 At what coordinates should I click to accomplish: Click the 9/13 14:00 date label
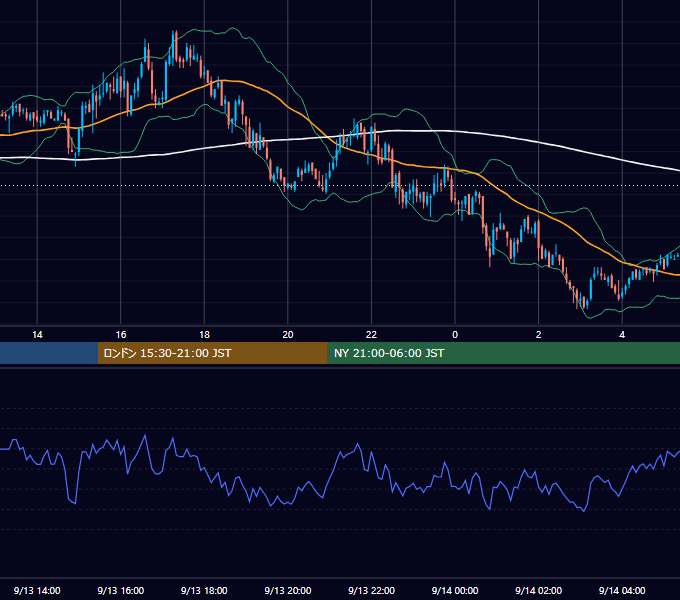pos(37,590)
